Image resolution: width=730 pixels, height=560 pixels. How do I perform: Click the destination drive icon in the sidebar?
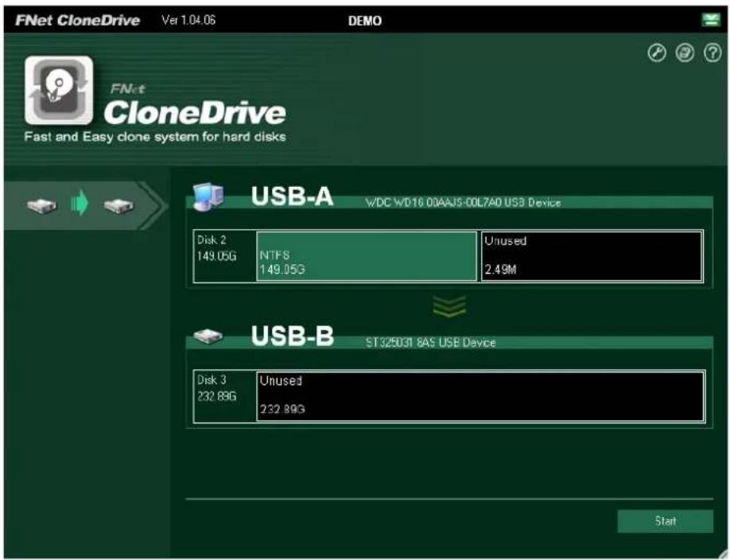coord(118,205)
